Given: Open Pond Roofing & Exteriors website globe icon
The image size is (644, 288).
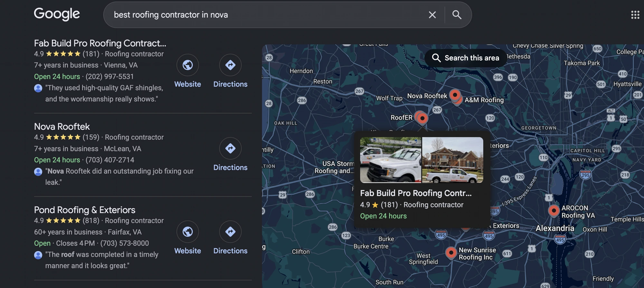Looking at the screenshot, I should (x=188, y=232).
